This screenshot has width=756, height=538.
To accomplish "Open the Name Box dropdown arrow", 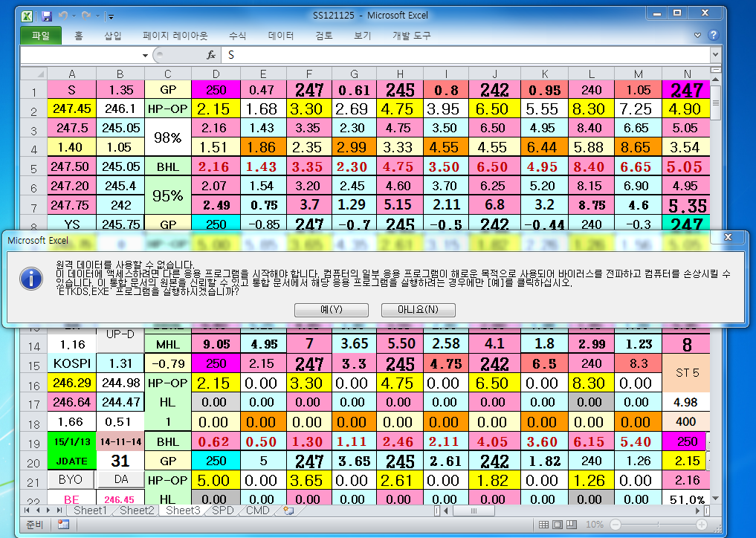I will tap(145, 56).
